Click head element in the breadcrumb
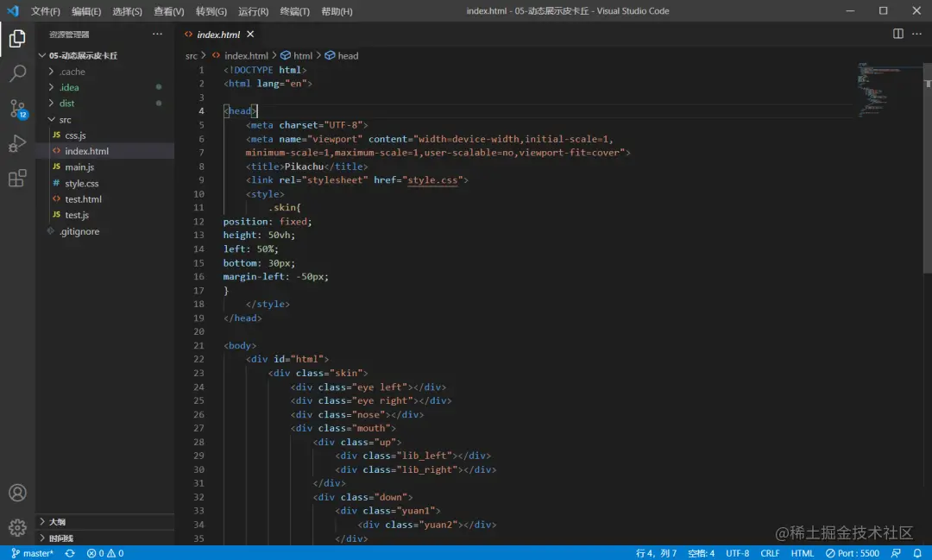This screenshot has width=932, height=560. pyautogui.click(x=348, y=56)
